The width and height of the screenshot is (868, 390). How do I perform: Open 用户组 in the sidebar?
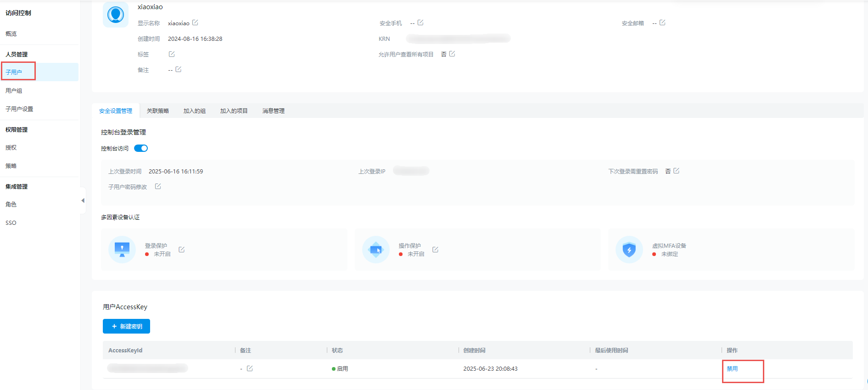click(x=14, y=91)
